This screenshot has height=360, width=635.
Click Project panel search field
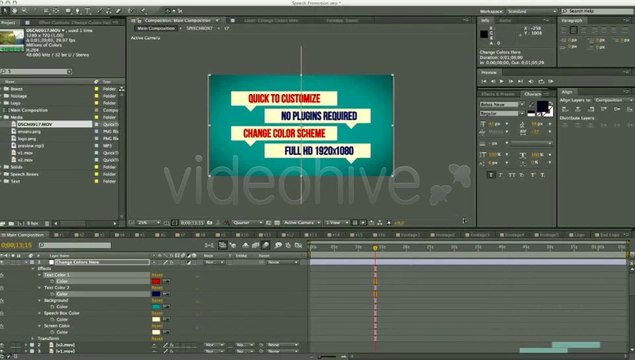36,72
